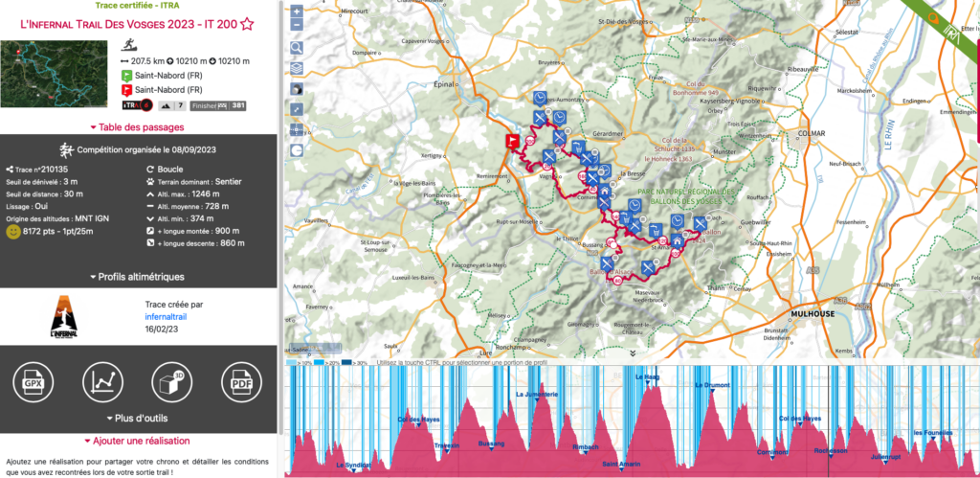980x478 pixels.
Task: Zoom in with the map plus button
Action: (297, 11)
